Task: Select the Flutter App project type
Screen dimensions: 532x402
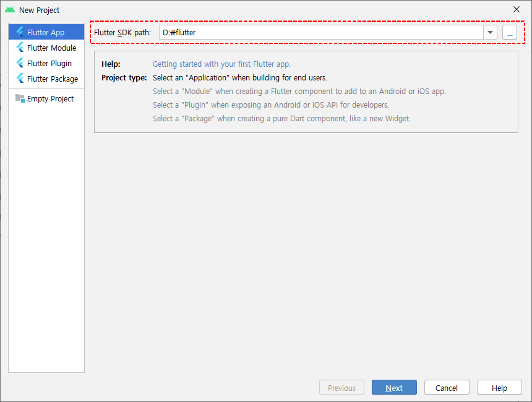Action: pyautogui.click(x=46, y=32)
